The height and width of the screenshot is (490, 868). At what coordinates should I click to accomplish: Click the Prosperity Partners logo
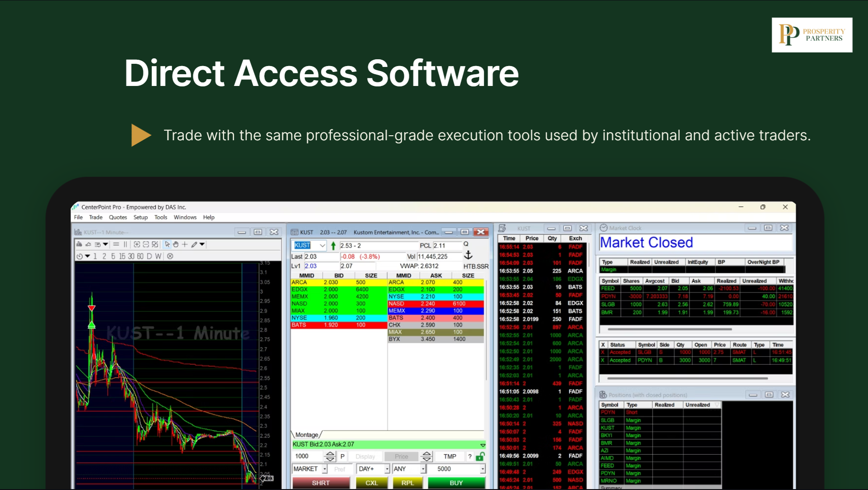812,35
